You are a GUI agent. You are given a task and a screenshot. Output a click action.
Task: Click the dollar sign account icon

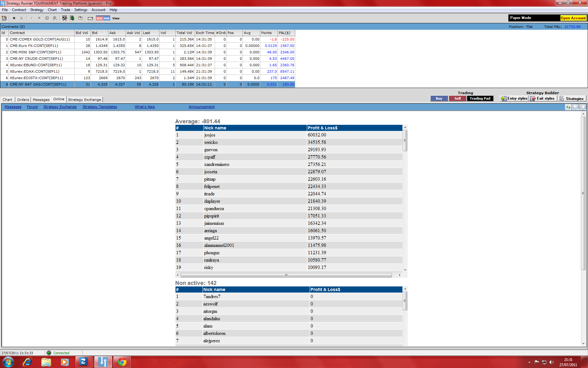(72, 18)
